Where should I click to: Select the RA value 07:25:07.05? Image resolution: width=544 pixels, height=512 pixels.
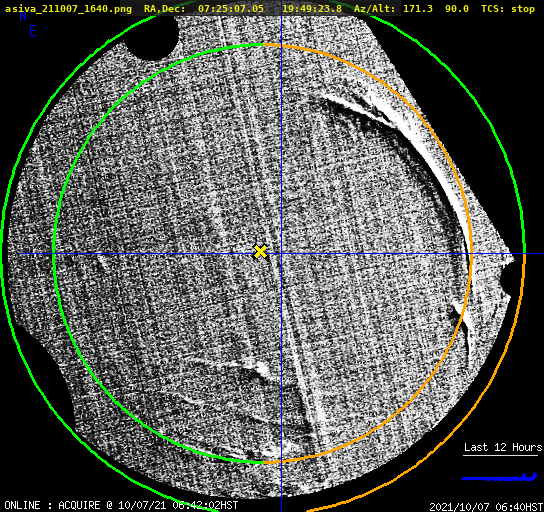coord(231,9)
